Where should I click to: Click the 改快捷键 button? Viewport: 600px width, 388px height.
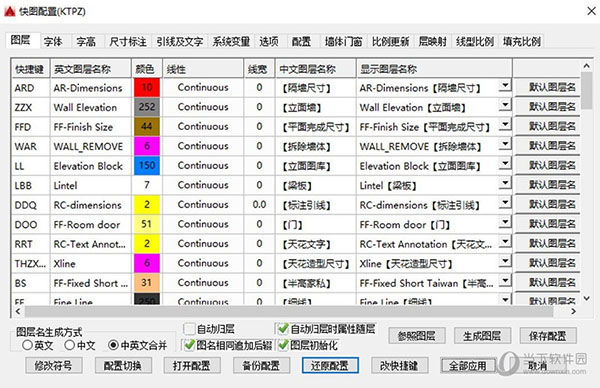click(399, 365)
